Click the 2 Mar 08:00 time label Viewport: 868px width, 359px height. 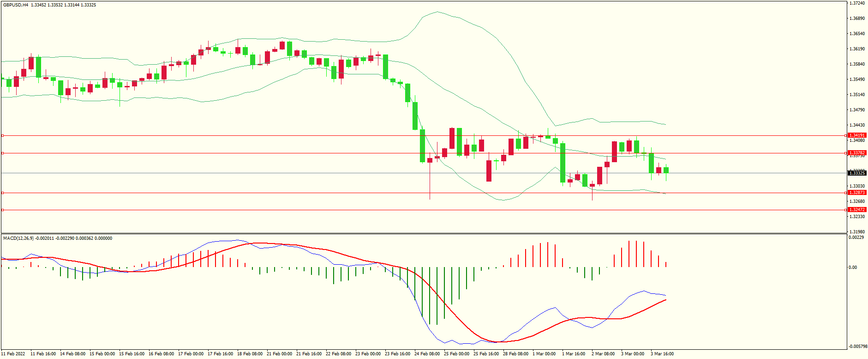click(603, 354)
